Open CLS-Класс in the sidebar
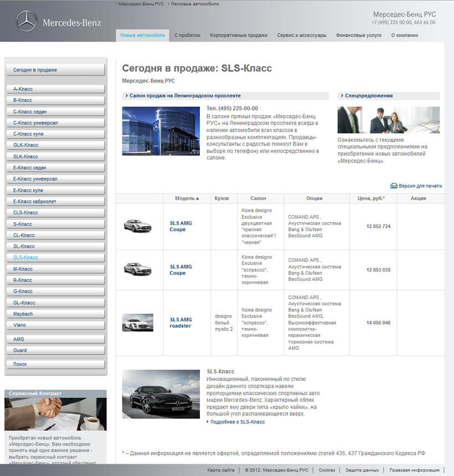This screenshot has height=476, width=454. [x=55, y=212]
